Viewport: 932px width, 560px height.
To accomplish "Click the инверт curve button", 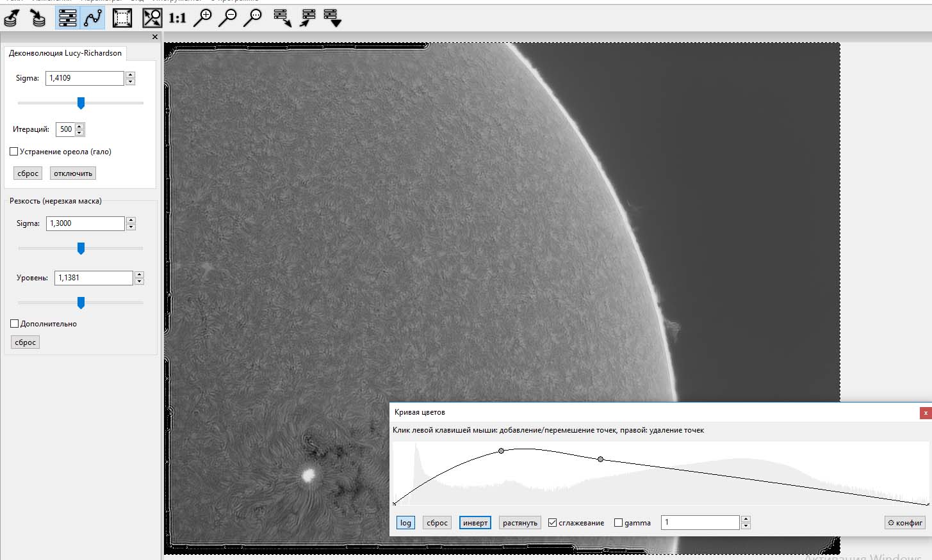I will (475, 523).
